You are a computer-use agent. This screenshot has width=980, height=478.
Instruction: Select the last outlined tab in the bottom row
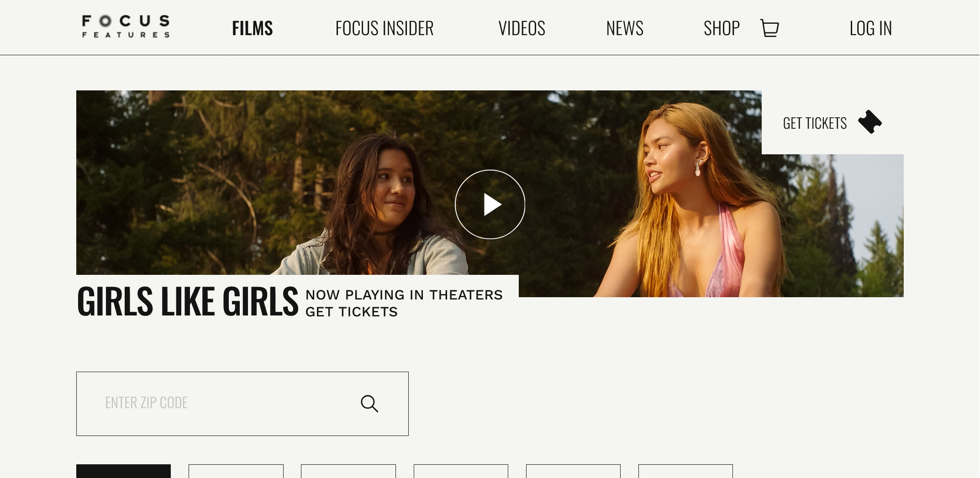click(x=685, y=471)
